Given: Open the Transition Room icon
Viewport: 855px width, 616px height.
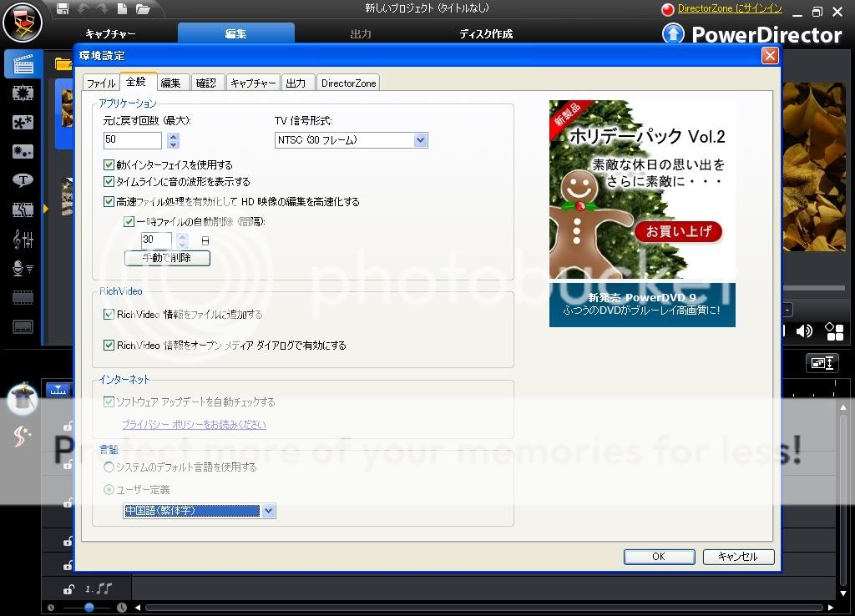Looking at the screenshot, I should (23, 210).
